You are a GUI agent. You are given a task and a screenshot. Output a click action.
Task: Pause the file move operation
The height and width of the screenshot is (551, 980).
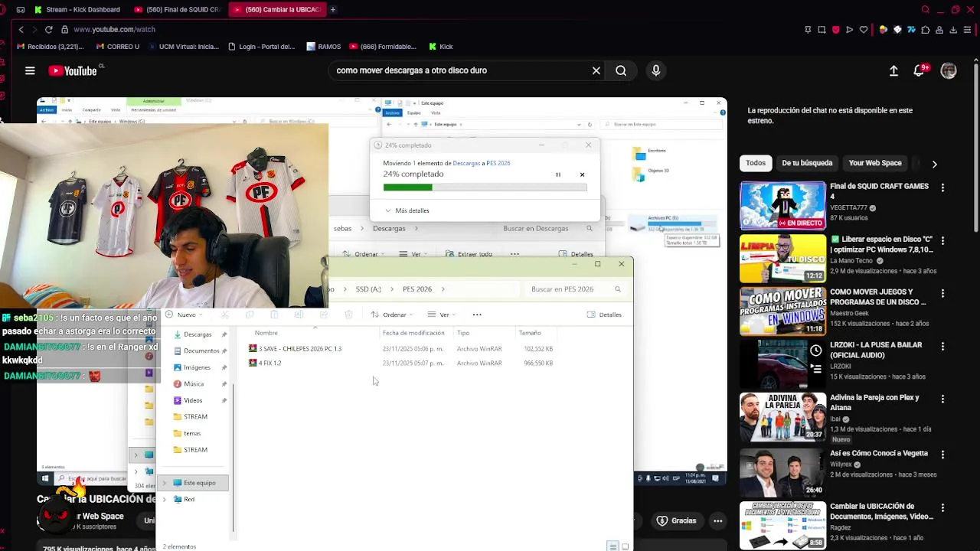pos(558,174)
